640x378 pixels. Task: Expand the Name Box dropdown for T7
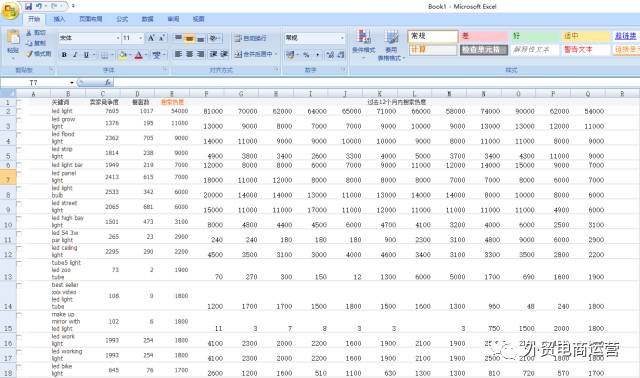pyautogui.click(x=72, y=82)
